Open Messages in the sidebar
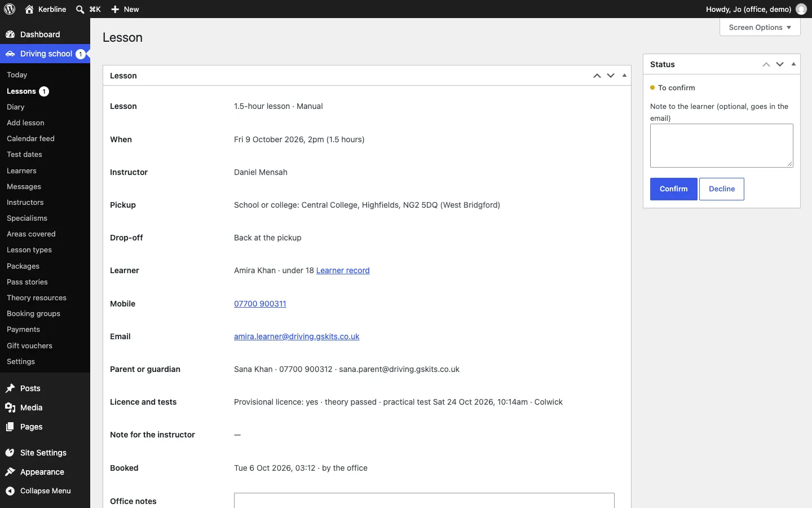This screenshot has height=508, width=812. 24,187
